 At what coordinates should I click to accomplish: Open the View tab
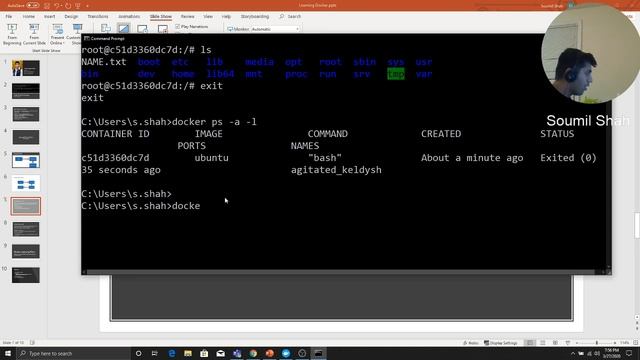208,16
